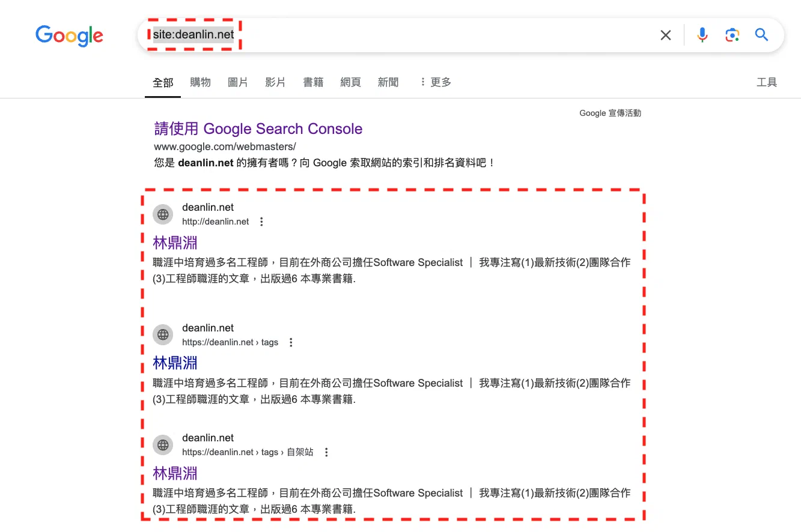
Task: Click the Google 宣傳活動 label
Action: [610, 113]
